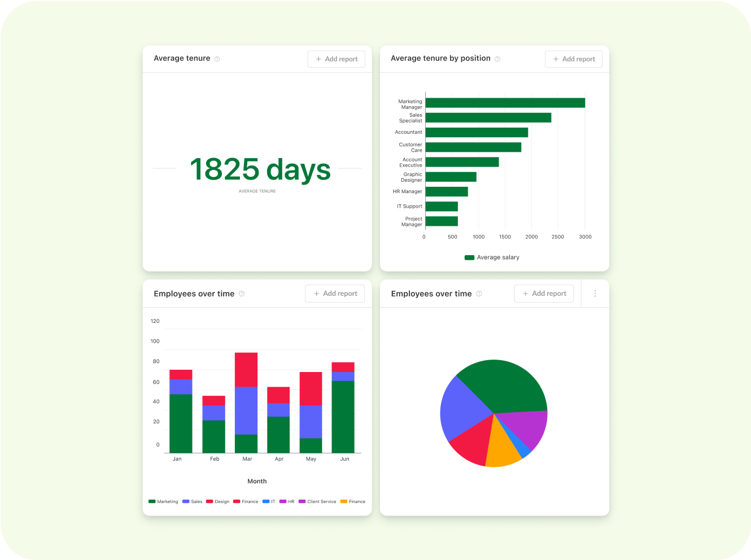Select the Customer Care bar
751x560 pixels.
pyautogui.click(x=474, y=147)
